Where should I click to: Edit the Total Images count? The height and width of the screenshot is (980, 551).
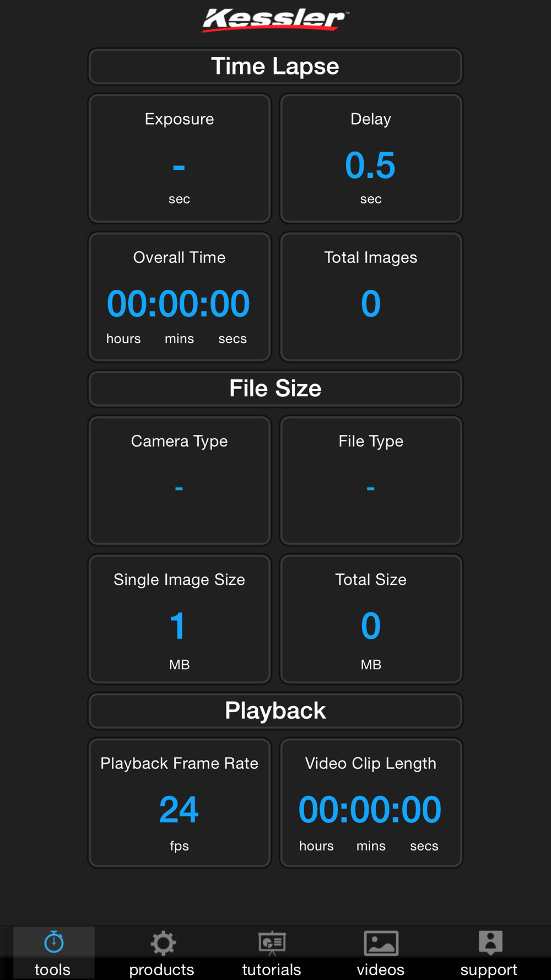pos(371,297)
